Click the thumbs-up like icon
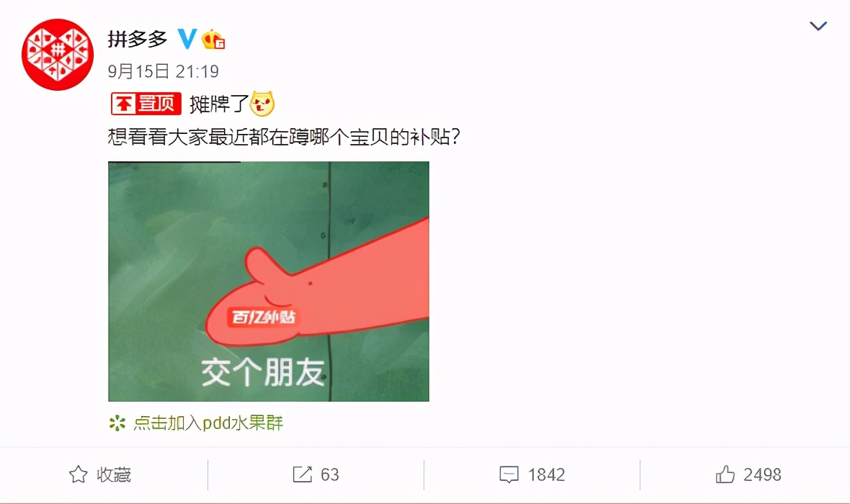Screen dimensions: 850x504 pyautogui.click(x=725, y=474)
